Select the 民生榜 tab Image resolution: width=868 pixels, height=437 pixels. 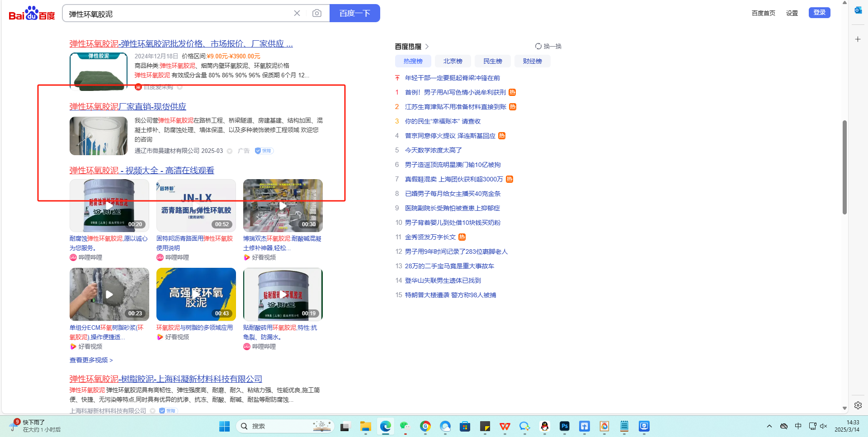[492, 61]
